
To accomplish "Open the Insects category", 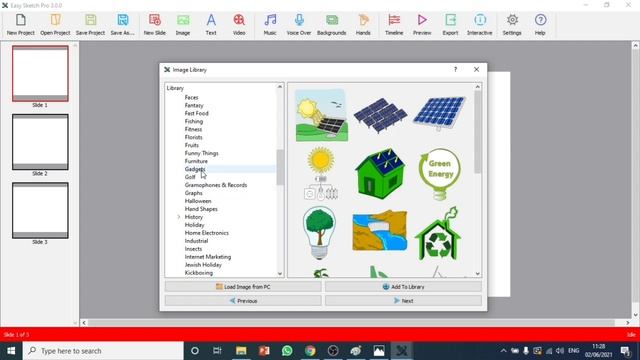I will click(x=193, y=249).
